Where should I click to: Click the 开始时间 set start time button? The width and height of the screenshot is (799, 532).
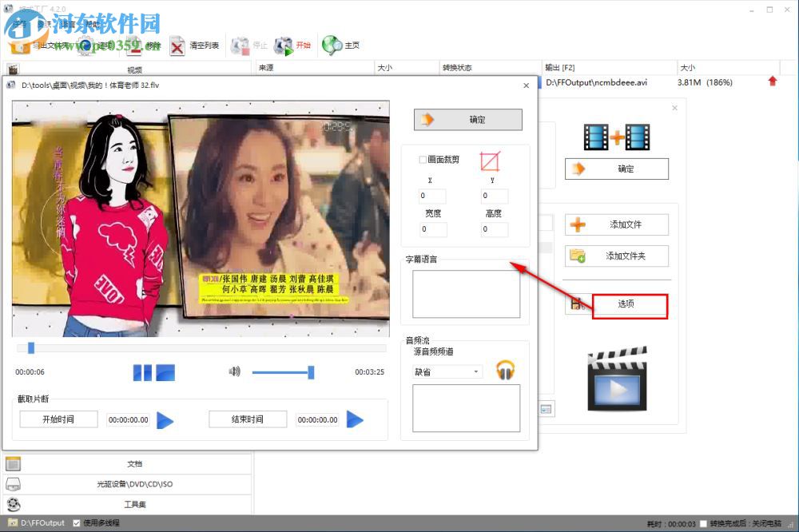pyautogui.click(x=58, y=419)
